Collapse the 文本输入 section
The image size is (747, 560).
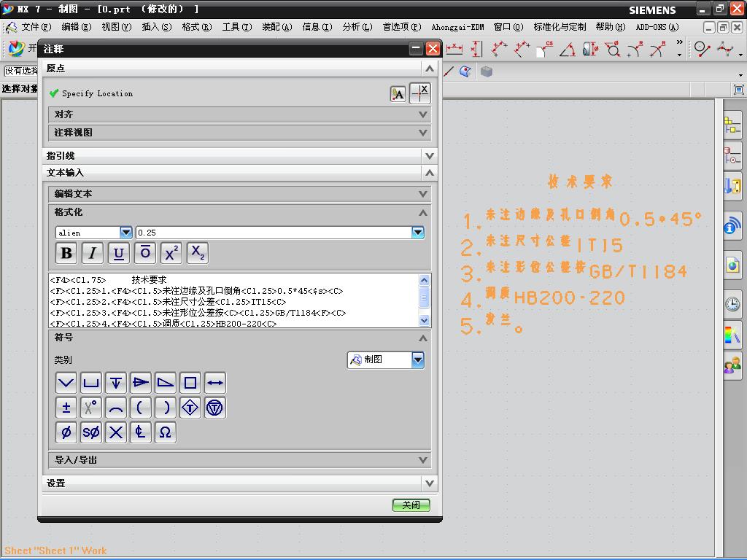[239, 172]
